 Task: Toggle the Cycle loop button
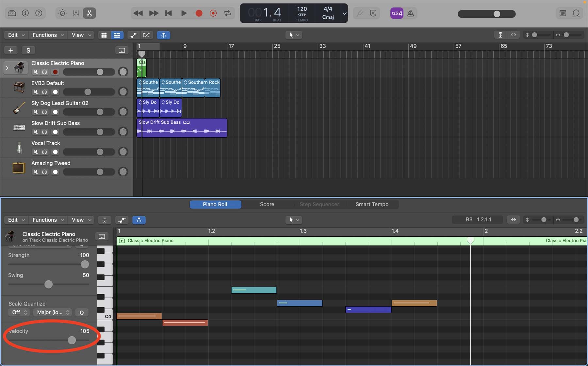tap(227, 13)
